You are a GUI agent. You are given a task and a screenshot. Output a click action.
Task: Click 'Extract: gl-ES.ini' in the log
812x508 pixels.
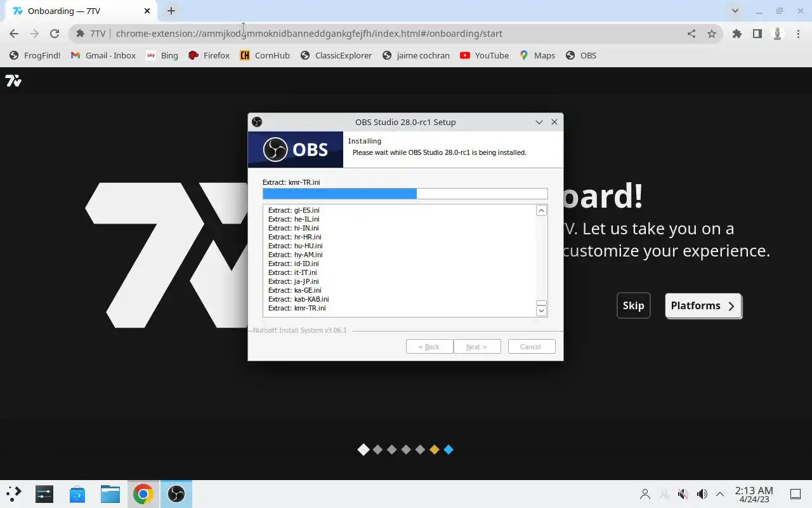(294, 210)
